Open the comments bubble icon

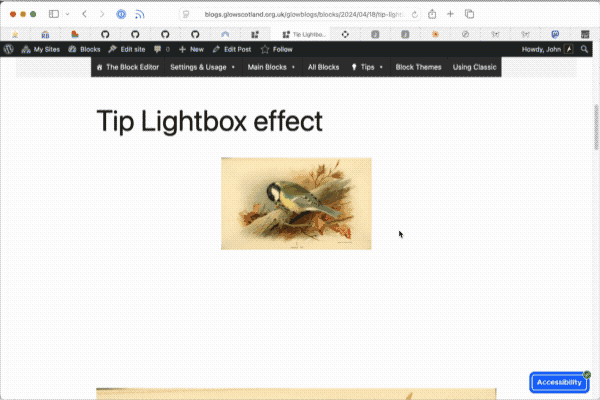(160, 49)
